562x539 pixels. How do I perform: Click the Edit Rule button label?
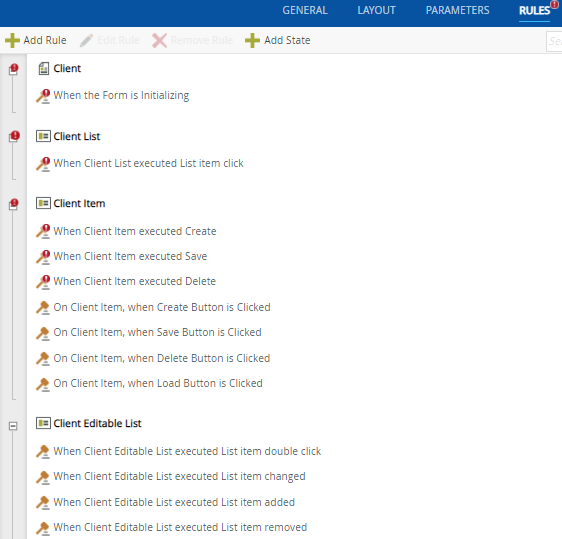(x=118, y=40)
